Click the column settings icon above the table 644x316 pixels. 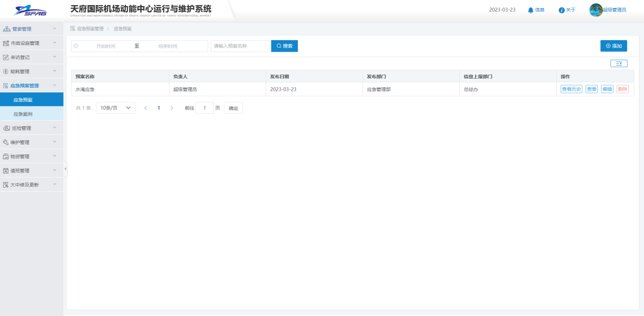pyautogui.click(x=619, y=63)
